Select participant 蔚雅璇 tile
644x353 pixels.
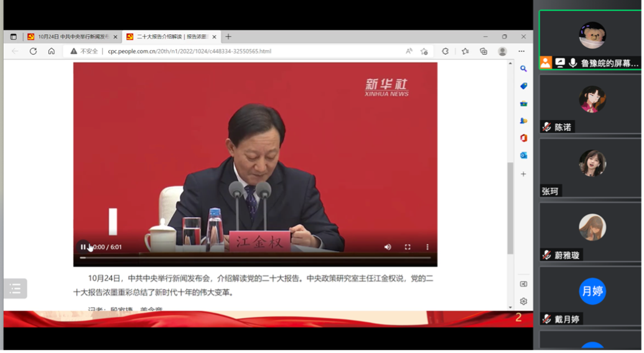[592, 232]
